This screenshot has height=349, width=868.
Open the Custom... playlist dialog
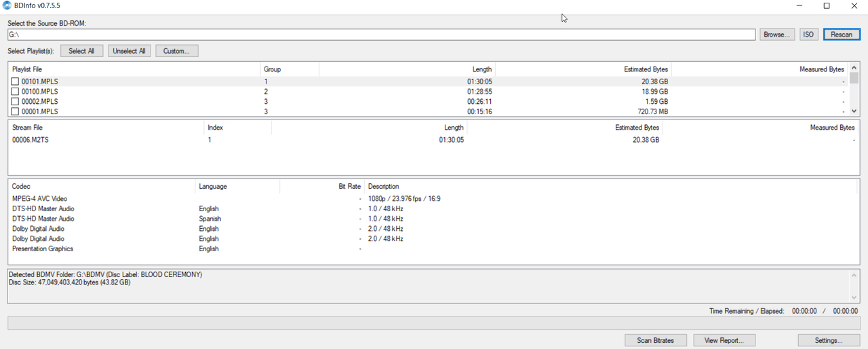click(176, 51)
